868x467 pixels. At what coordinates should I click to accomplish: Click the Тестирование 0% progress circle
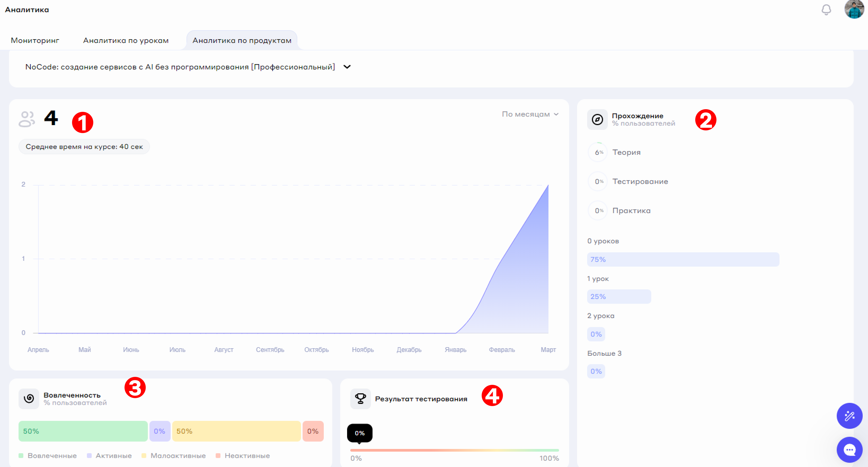point(598,182)
